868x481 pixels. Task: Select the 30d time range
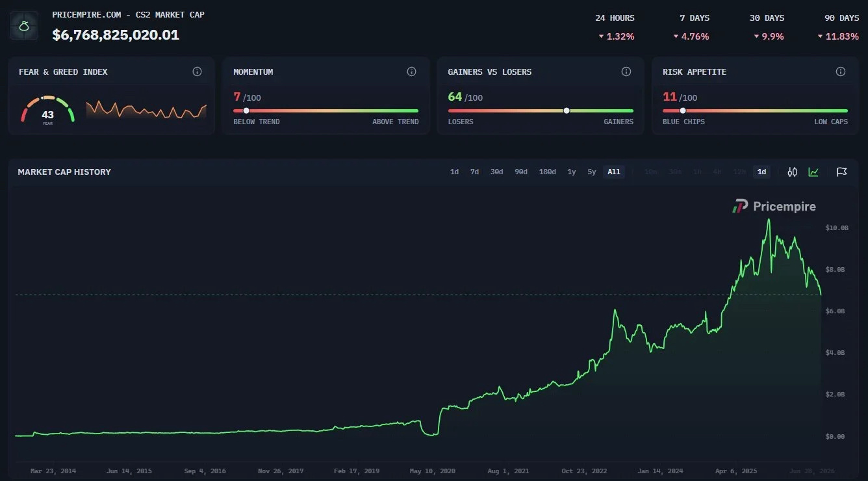[496, 172]
